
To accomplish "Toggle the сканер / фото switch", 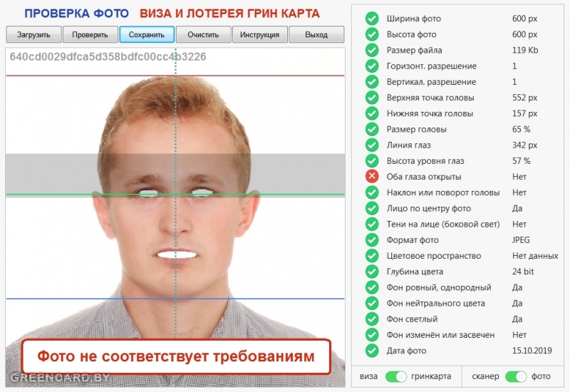I will (x=515, y=376).
